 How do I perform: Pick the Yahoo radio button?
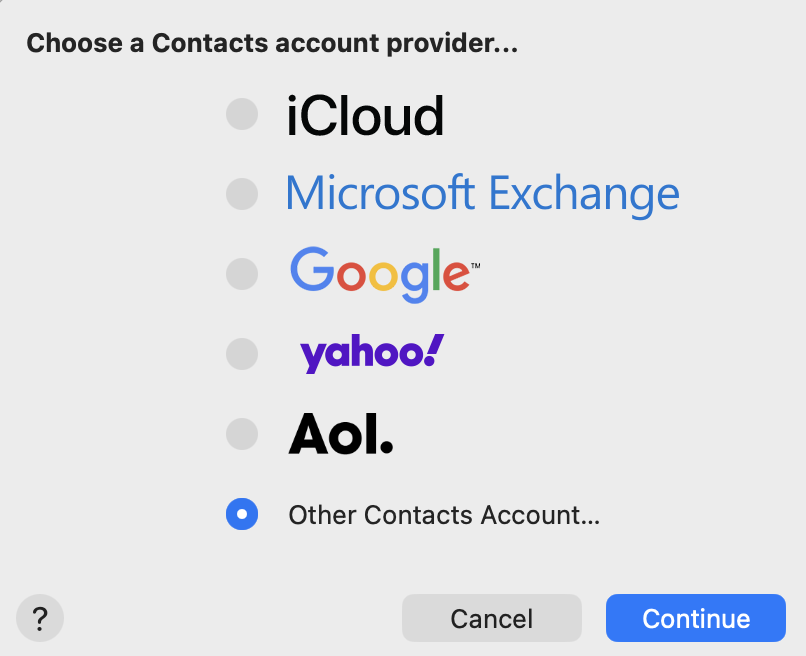point(242,353)
